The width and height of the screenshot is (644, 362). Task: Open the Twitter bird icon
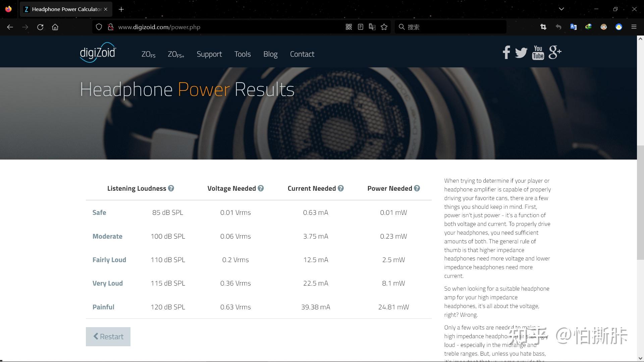521,53
